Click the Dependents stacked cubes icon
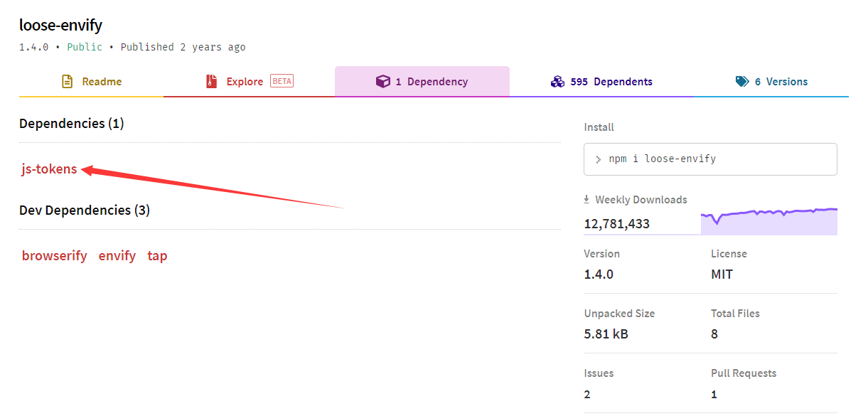The height and width of the screenshot is (416, 868). (557, 82)
